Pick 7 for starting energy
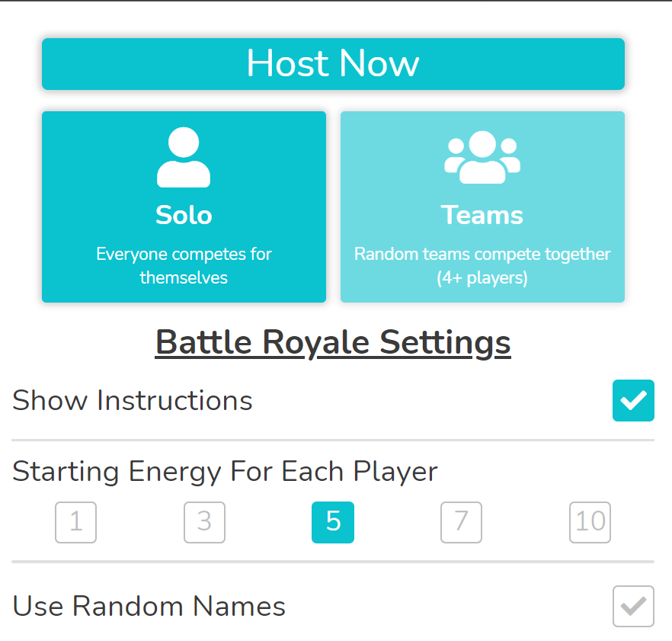 tap(461, 522)
